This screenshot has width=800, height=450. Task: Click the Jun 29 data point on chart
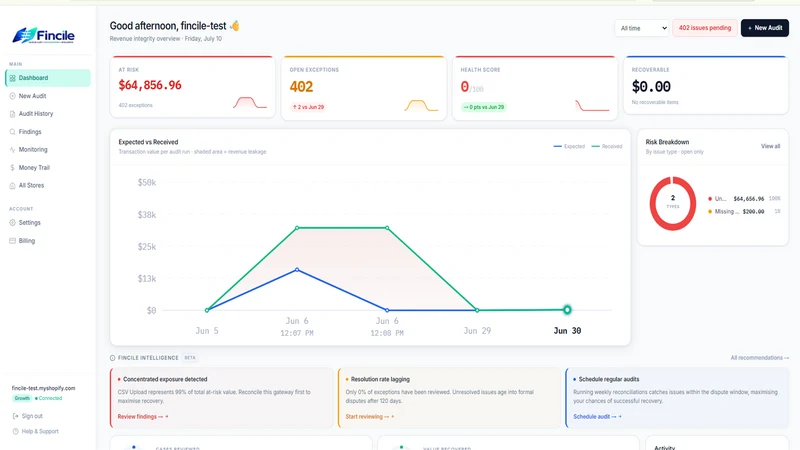coord(477,310)
